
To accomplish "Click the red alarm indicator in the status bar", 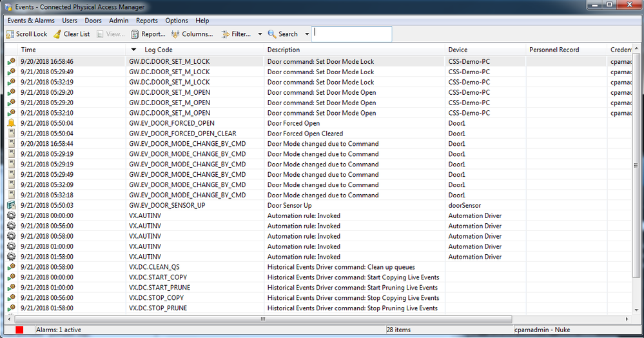I will [x=19, y=330].
